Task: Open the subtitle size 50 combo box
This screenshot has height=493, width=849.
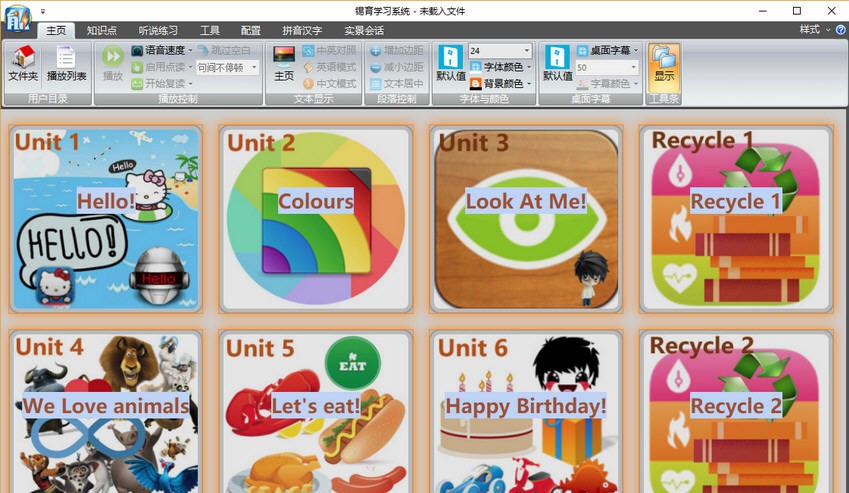Action: click(x=607, y=67)
